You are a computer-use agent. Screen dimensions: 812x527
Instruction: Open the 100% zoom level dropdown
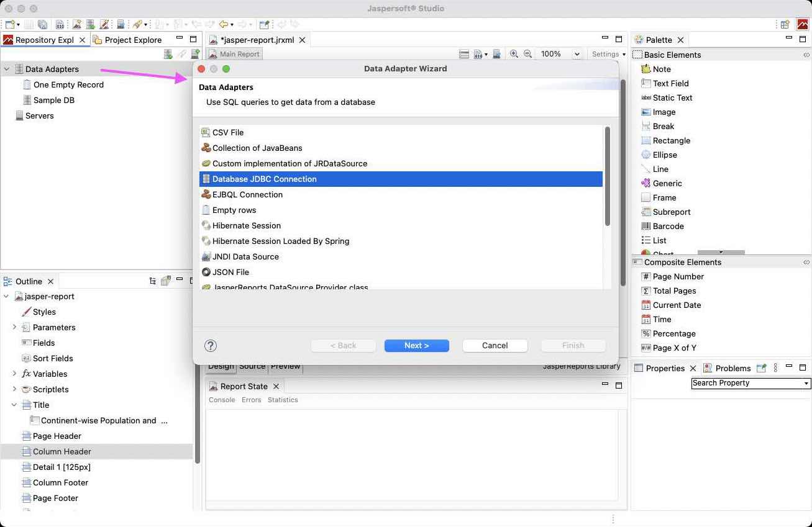[x=577, y=54]
